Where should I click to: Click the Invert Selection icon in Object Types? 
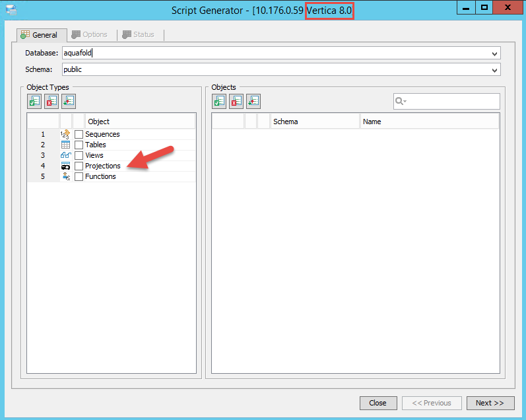(69, 102)
